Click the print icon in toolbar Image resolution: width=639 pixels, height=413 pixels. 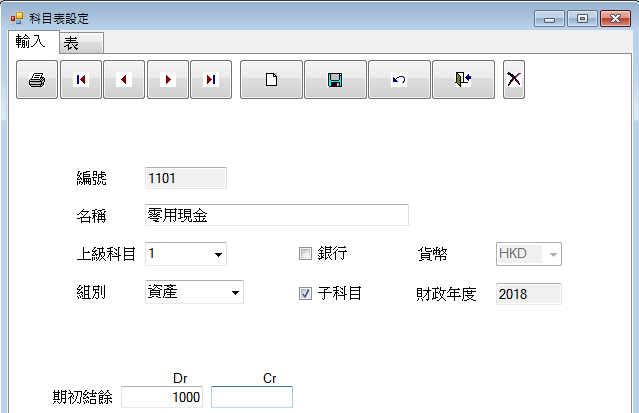pyautogui.click(x=37, y=80)
